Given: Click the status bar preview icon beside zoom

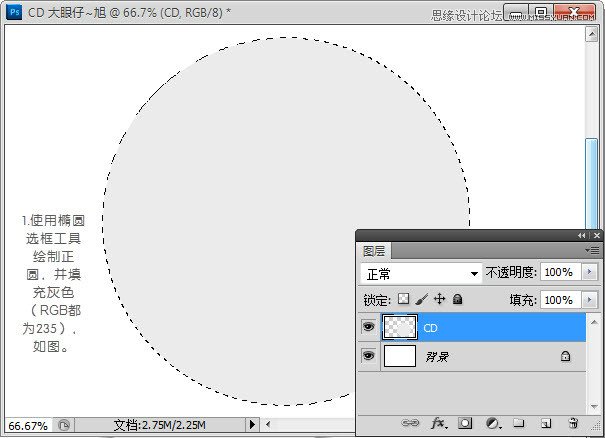Looking at the screenshot, I should pyautogui.click(x=64, y=425).
